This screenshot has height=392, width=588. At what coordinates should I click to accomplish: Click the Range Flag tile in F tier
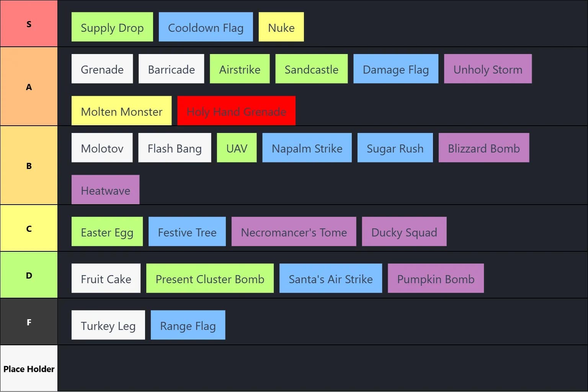[188, 325]
